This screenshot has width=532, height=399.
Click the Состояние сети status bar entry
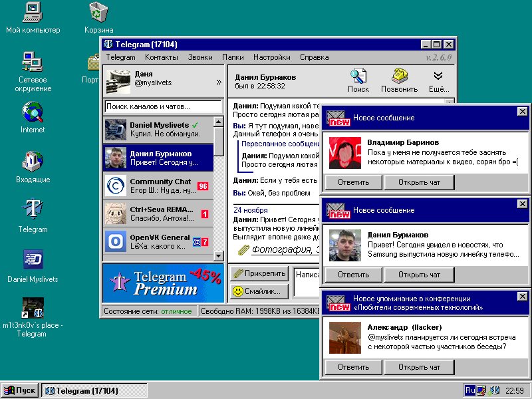tap(148, 311)
